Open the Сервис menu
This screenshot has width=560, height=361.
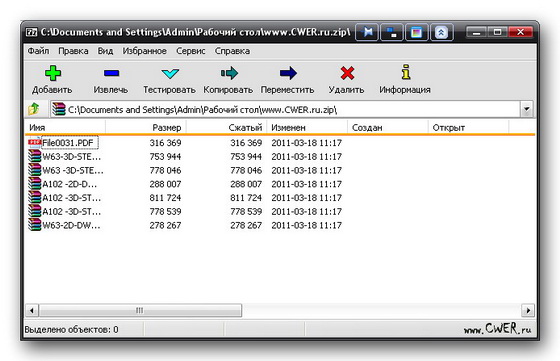(x=191, y=51)
